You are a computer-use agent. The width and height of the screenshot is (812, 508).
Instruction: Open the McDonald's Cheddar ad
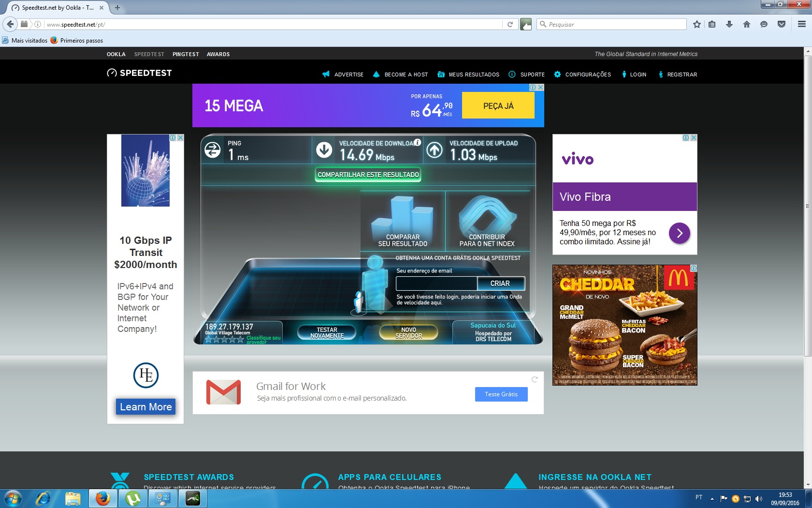[x=625, y=325]
